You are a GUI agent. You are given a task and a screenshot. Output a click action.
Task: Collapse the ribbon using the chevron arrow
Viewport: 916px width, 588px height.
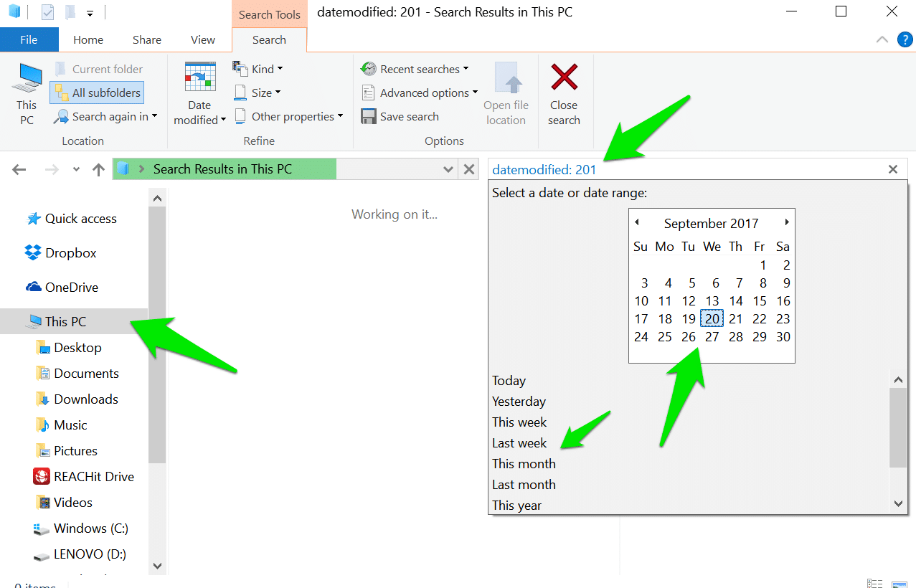point(882,39)
